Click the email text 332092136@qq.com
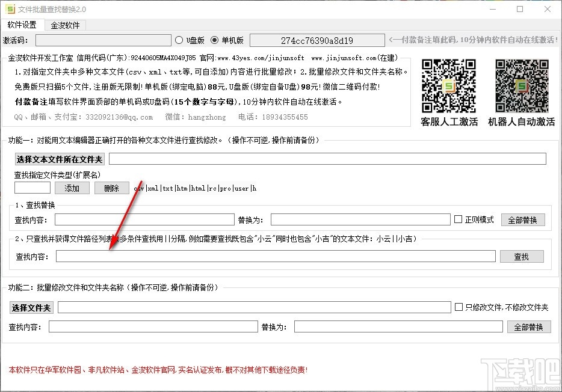The width and height of the screenshot is (562, 392). click(119, 117)
